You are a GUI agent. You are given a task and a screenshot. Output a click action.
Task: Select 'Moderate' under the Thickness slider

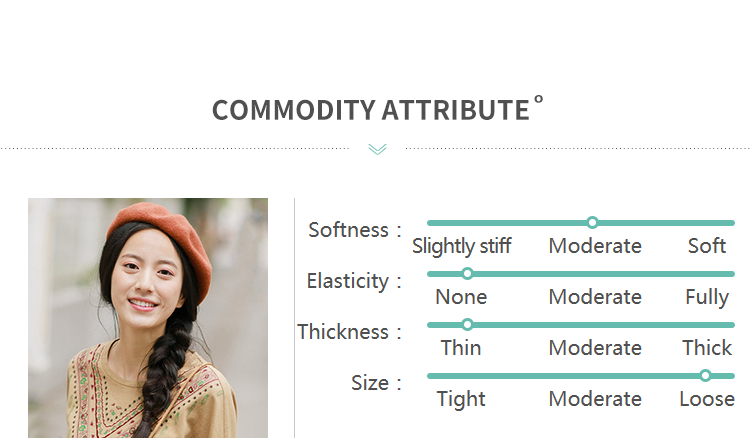pos(595,348)
